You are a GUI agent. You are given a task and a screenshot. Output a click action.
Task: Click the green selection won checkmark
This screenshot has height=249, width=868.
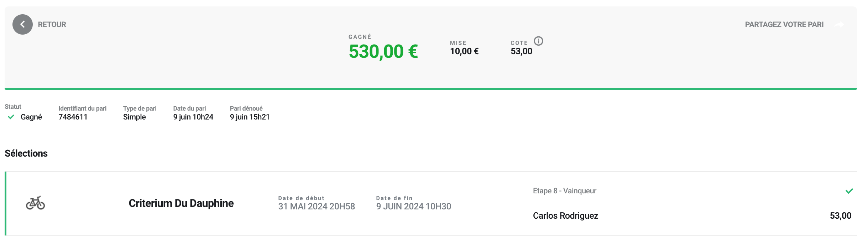click(849, 191)
